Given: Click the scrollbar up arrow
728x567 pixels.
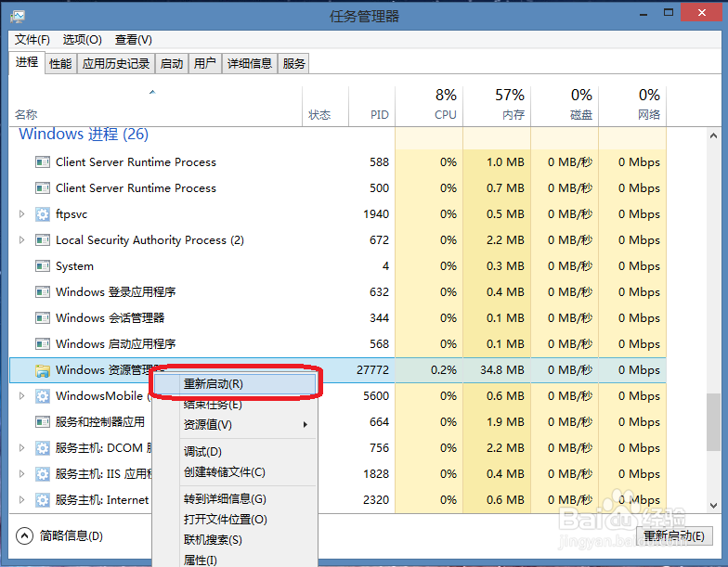Looking at the screenshot, I should click(713, 135).
